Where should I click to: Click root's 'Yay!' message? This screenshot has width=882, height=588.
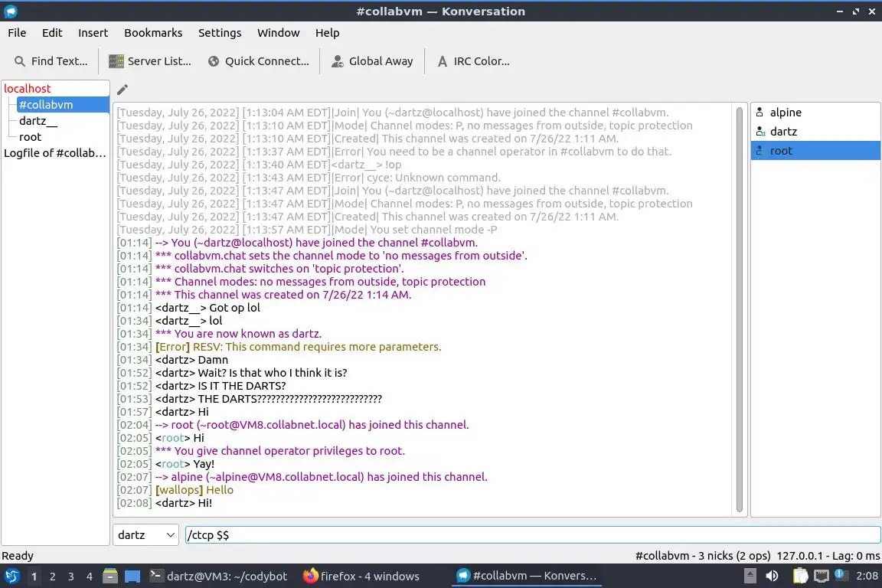point(204,464)
